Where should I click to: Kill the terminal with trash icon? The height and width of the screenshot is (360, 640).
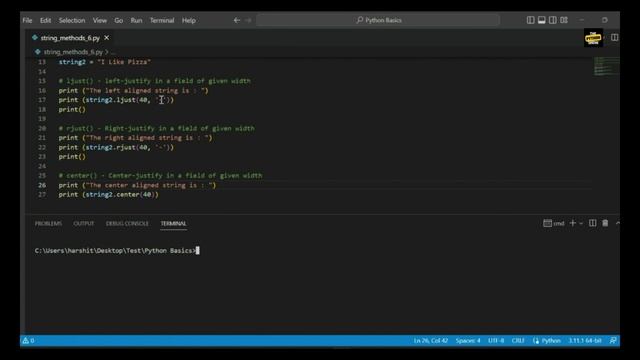coord(605,223)
